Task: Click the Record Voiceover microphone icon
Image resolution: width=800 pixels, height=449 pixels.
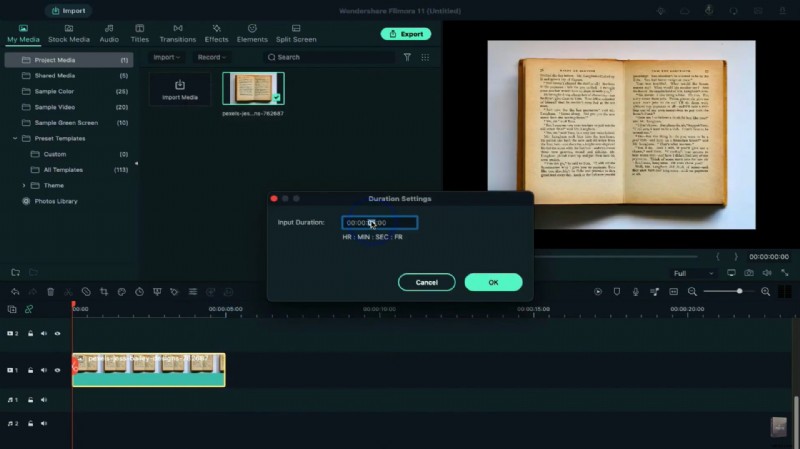Action: pos(634,292)
